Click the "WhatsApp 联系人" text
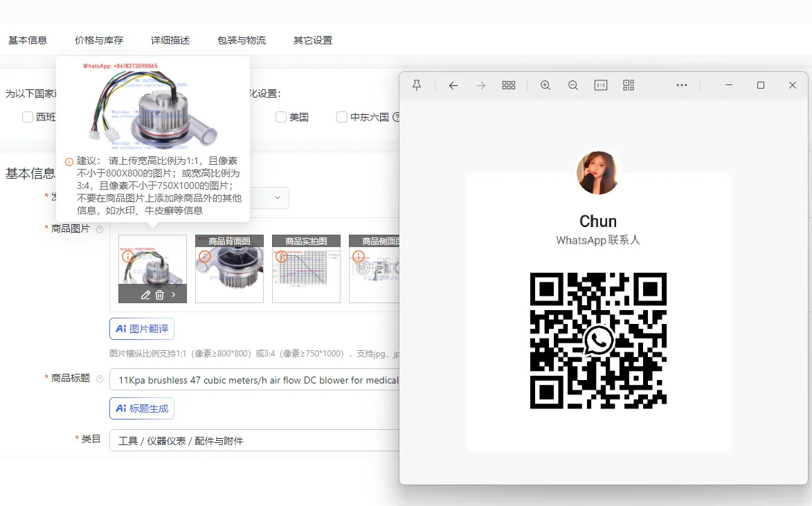 point(598,240)
